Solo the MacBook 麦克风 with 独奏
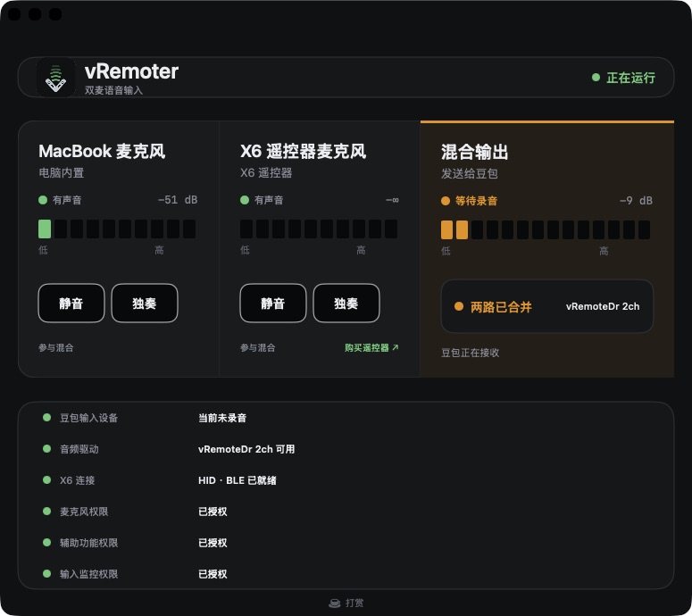Screen dimensions: 692x616 [x=145, y=304]
